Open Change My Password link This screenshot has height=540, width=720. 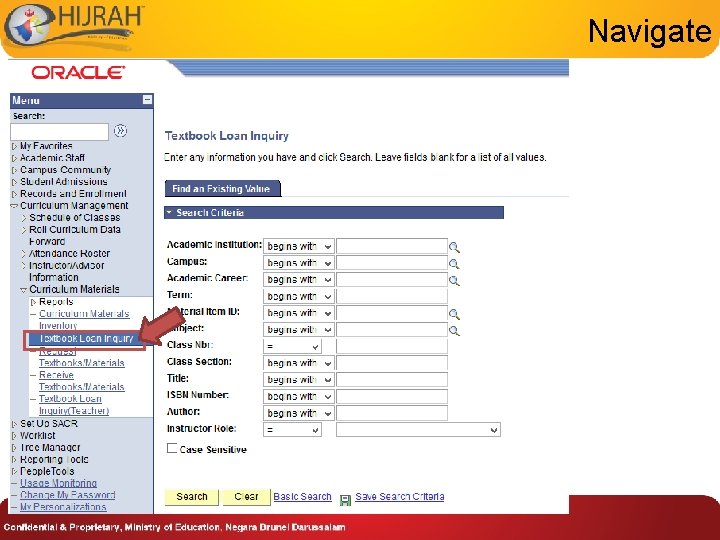68,495
